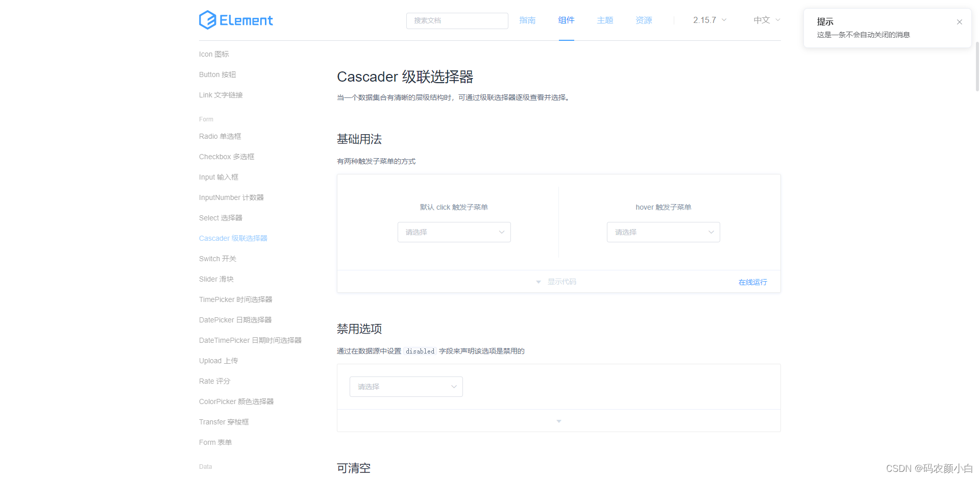The height and width of the screenshot is (478, 980).
Task: Open the Switch 开关 component page
Action: [x=217, y=259]
